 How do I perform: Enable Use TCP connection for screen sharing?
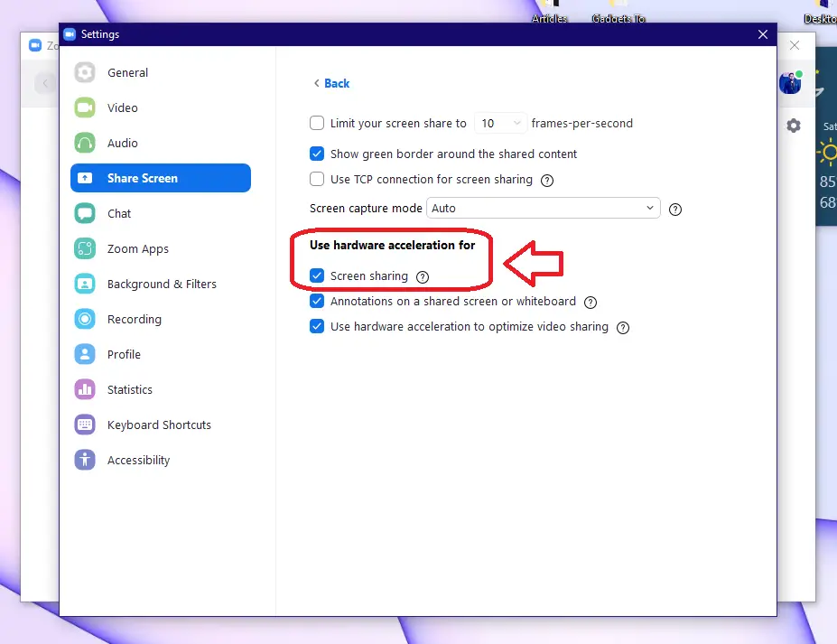click(x=317, y=179)
